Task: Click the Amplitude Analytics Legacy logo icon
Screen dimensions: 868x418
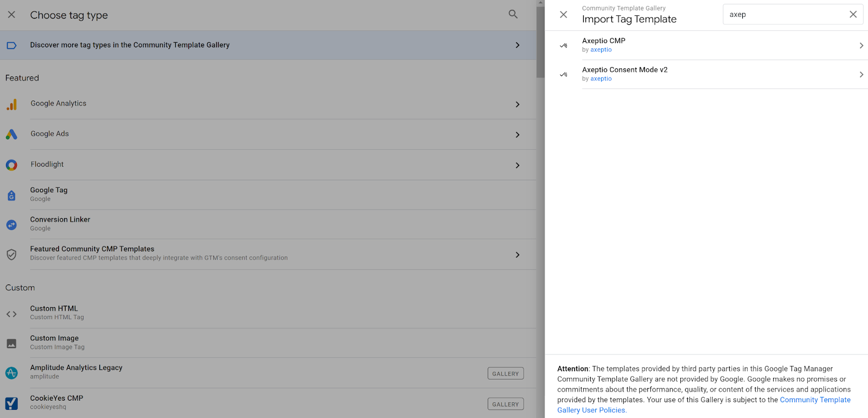Action: (x=11, y=373)
